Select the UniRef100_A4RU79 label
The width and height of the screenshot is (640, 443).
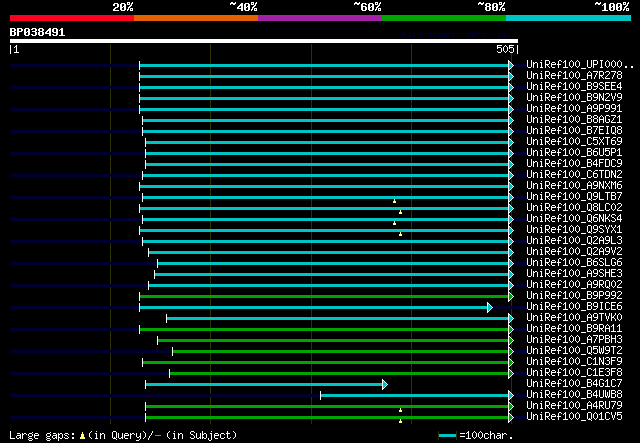(x=574, y=406)
